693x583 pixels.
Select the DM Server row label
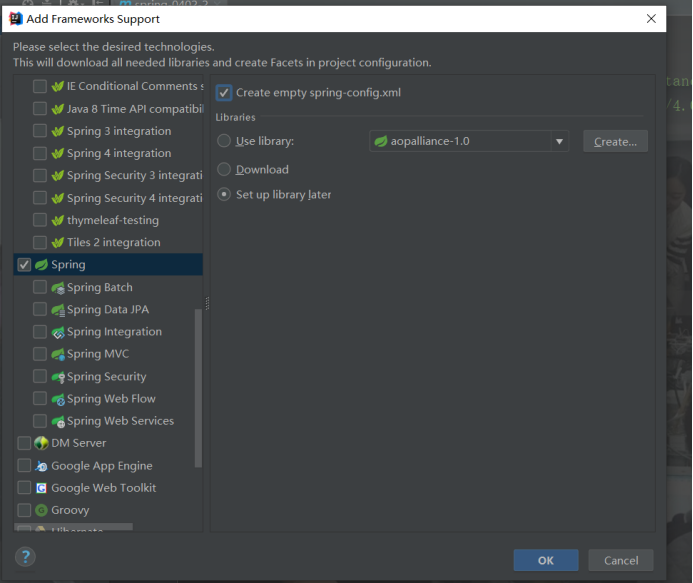(79, 443)
